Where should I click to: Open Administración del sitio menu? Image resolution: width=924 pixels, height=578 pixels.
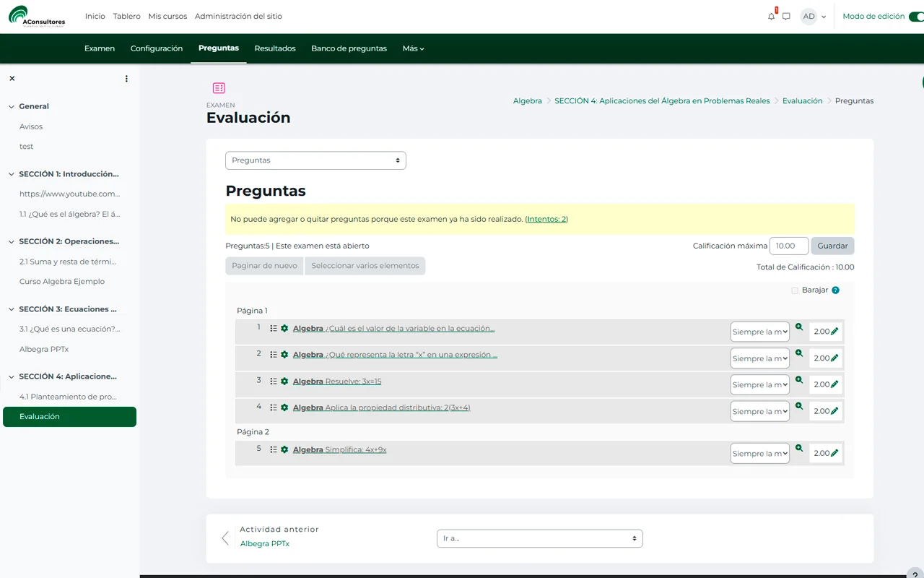(238, 16)
